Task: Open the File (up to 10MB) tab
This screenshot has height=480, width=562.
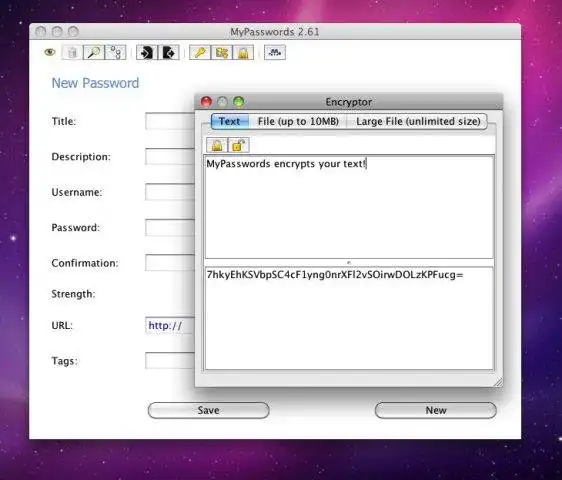Action: click(x=298, y=122)
